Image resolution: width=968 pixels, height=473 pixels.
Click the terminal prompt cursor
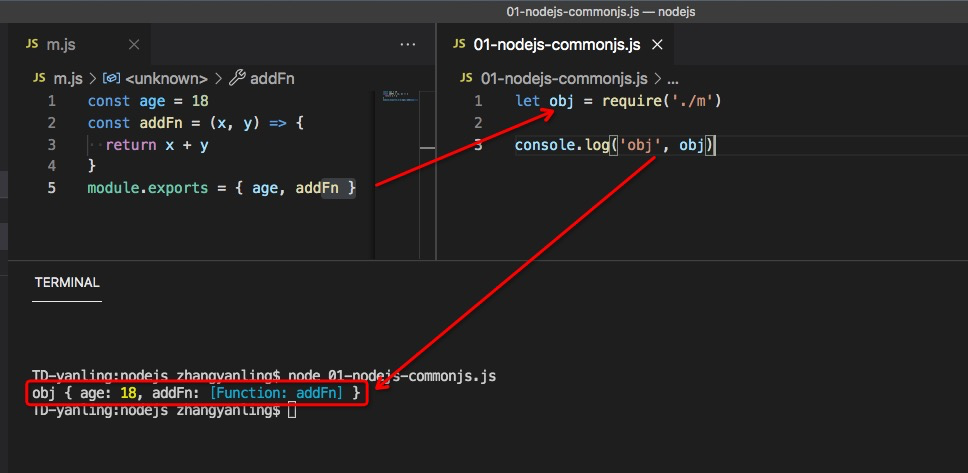pyautogui.click(x=292, y=410)
